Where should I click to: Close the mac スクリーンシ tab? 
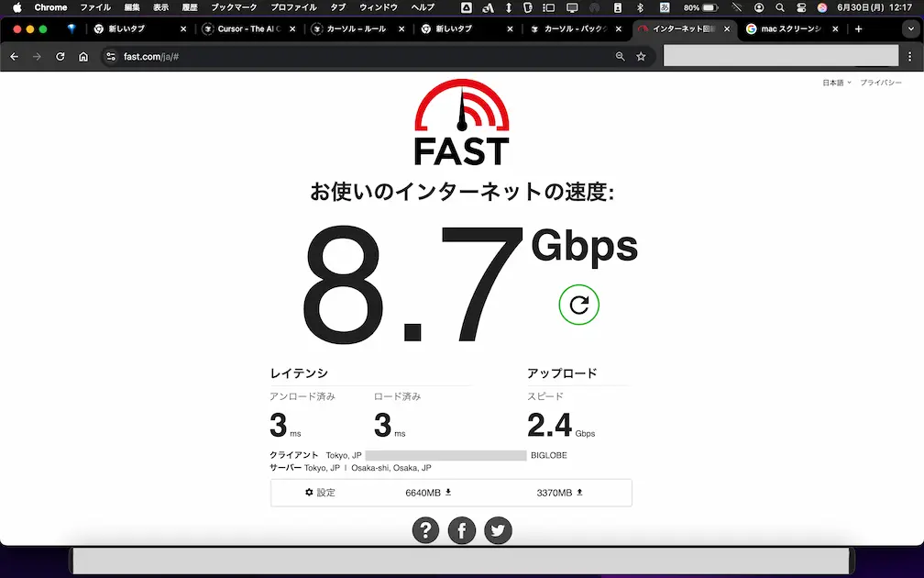(835, 29)
